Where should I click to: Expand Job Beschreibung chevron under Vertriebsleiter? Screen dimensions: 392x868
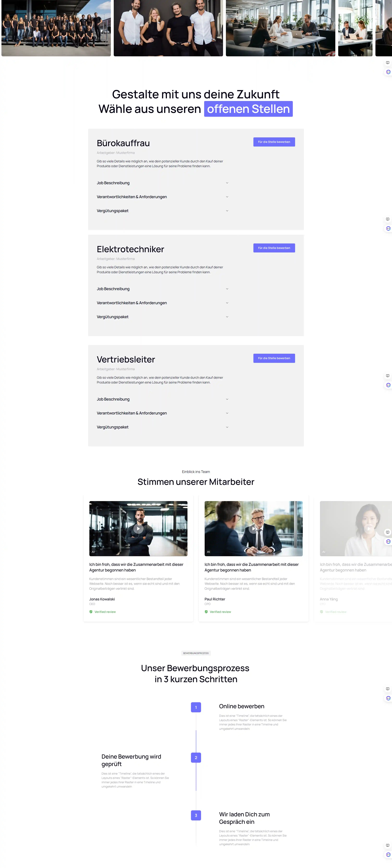[x=227, y=399]
